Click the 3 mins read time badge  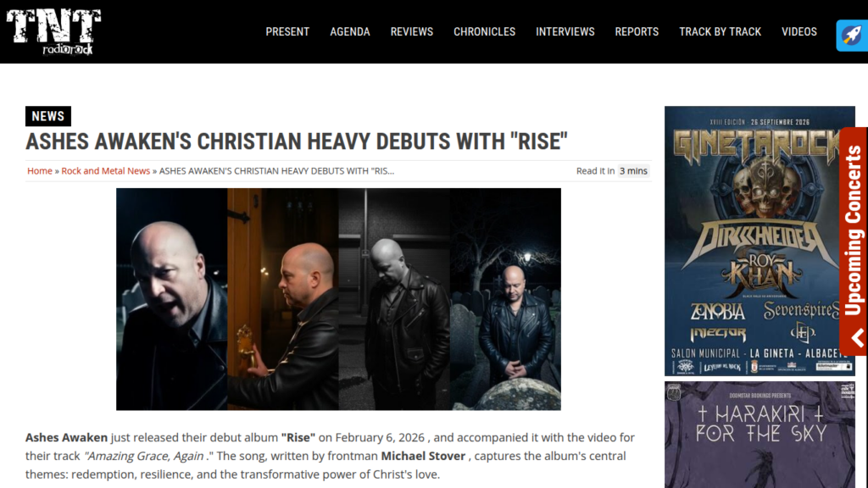point(633,171)
